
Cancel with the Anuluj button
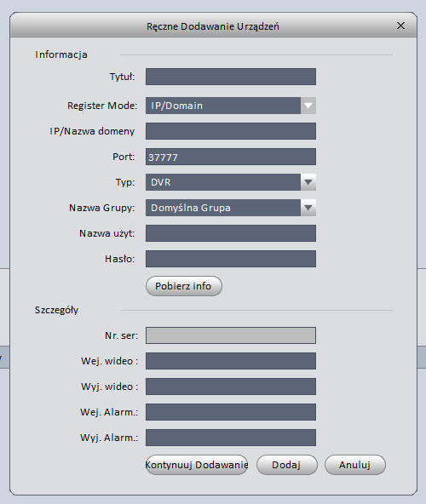point(355,465)
